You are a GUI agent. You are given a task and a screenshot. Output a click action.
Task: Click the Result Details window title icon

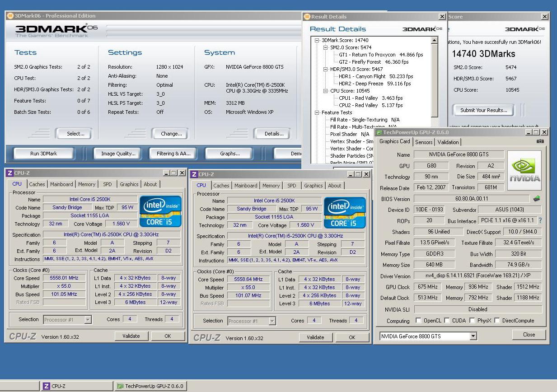(307, 17)
